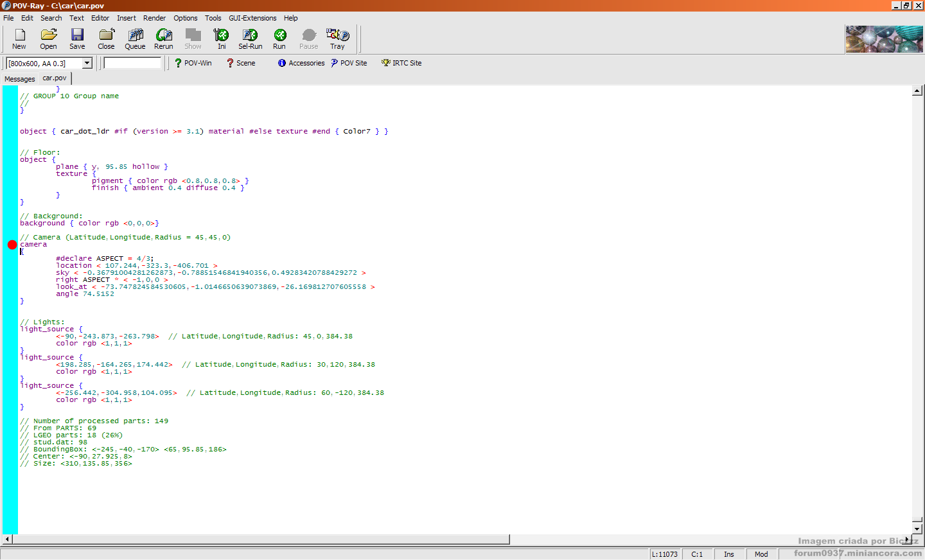Click the '// stud.dat: 98' comment line
This screenshot has height=560, width=925.
click(x=53, y=442)
